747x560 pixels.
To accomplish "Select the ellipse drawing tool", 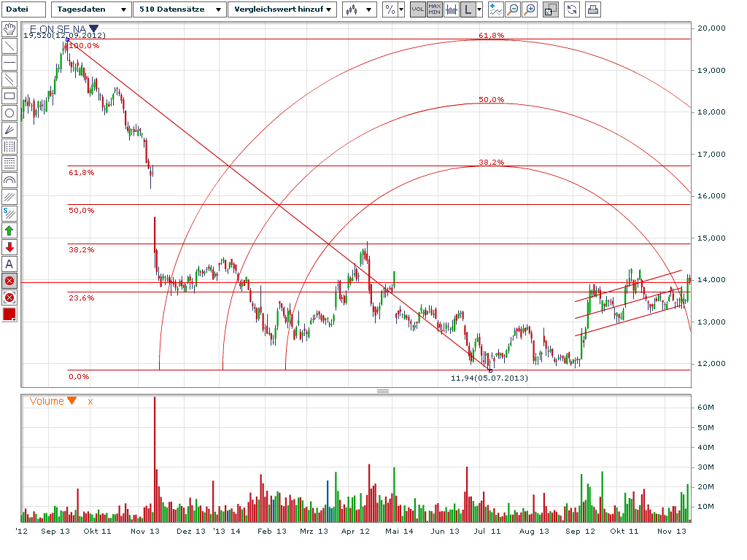I will [9, 113].
